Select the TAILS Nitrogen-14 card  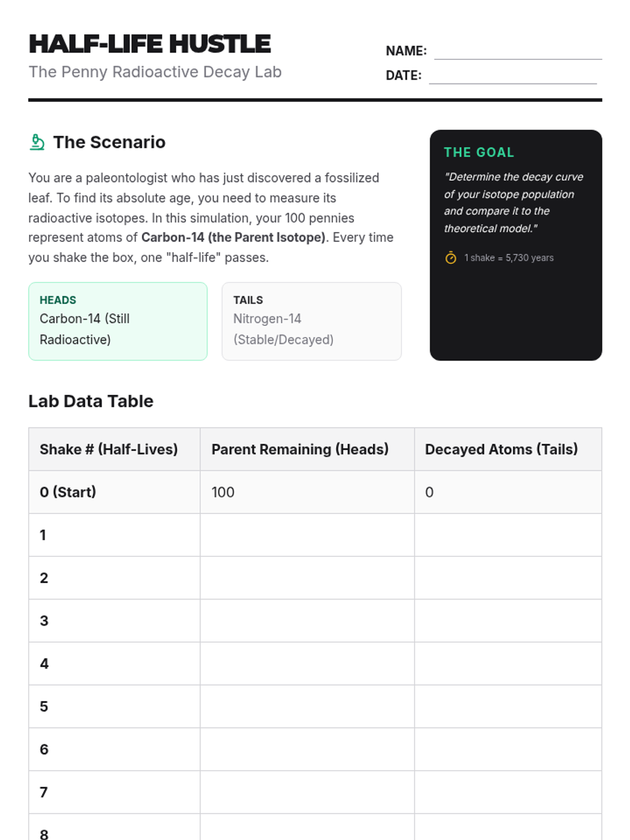point(311,321)
